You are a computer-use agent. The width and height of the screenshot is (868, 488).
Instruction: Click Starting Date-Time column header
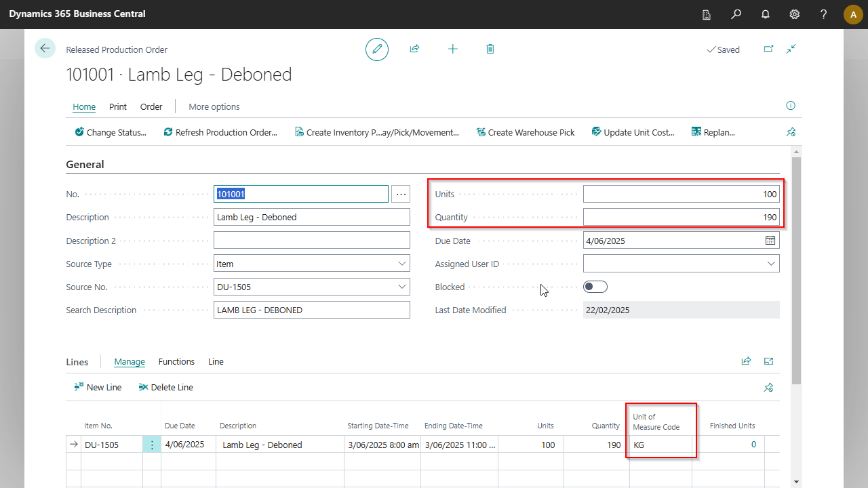tap(378, 426)
